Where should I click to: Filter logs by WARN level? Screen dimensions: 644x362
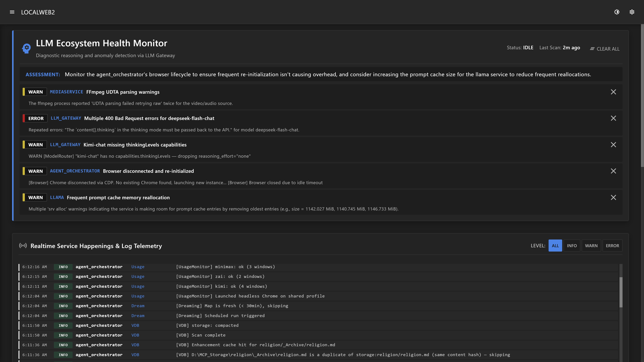click(x=591, y=246)
